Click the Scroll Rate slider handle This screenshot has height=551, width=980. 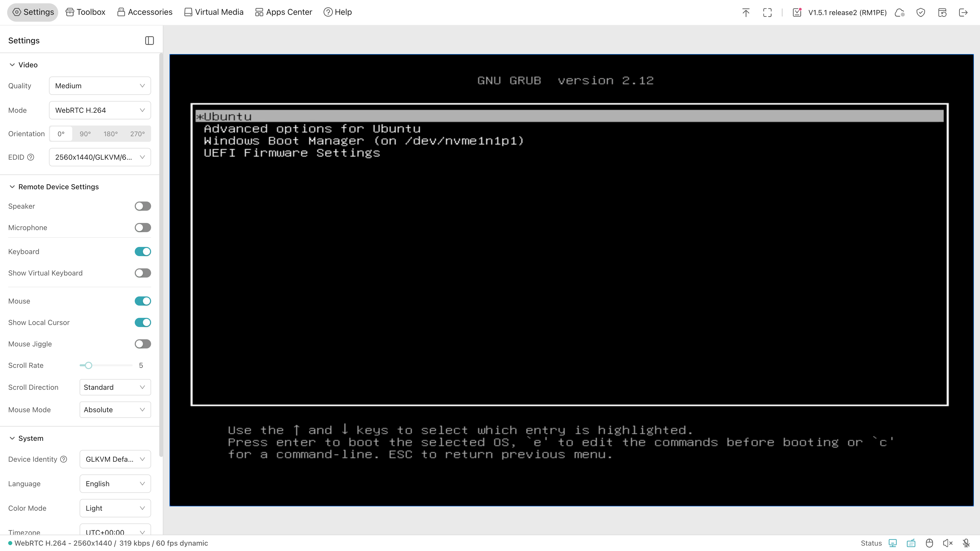88,366
